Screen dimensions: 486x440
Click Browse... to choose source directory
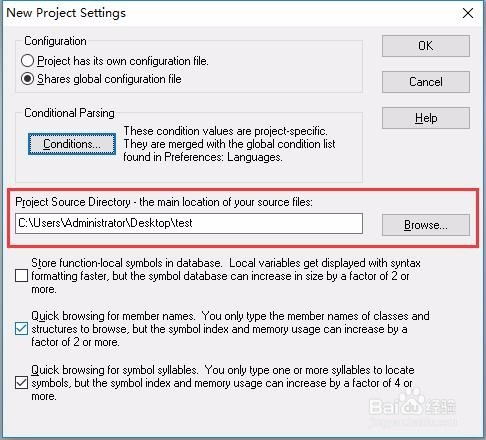point(426,225)
